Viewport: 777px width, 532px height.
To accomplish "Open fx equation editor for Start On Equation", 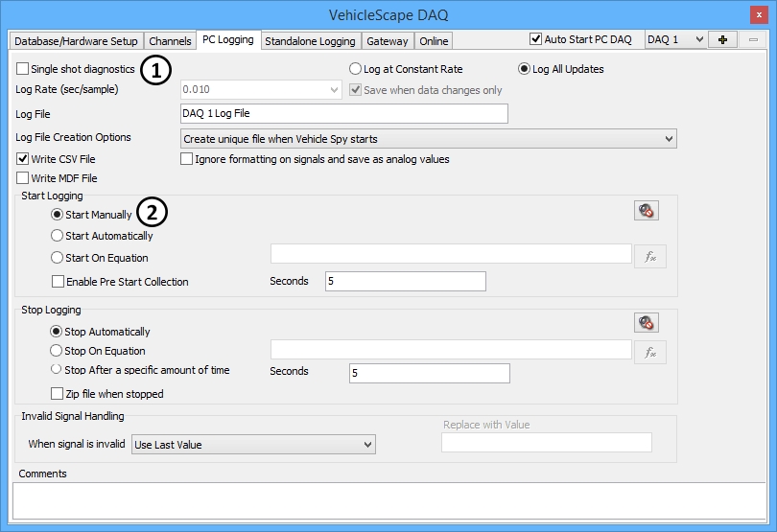I will [x=650, y=256].
